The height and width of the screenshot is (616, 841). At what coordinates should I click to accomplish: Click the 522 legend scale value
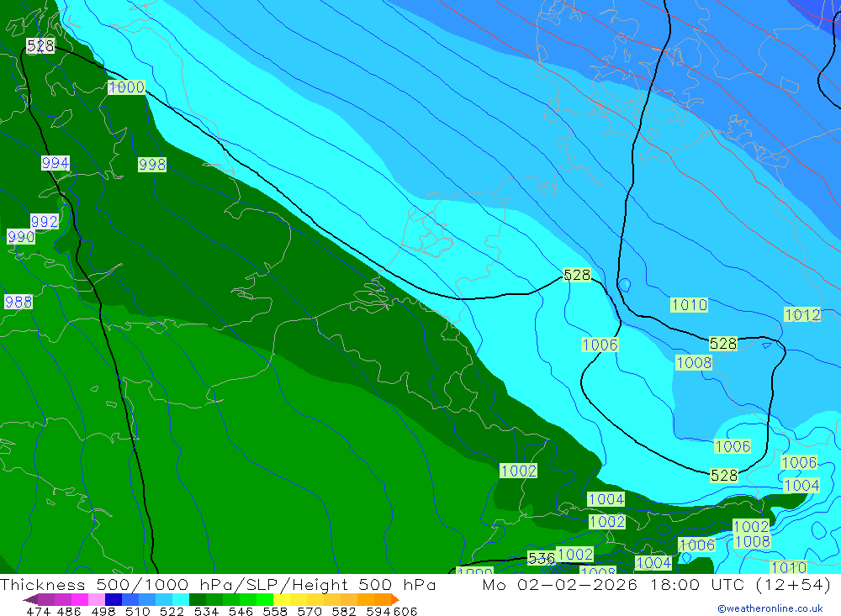pos(172,611)
